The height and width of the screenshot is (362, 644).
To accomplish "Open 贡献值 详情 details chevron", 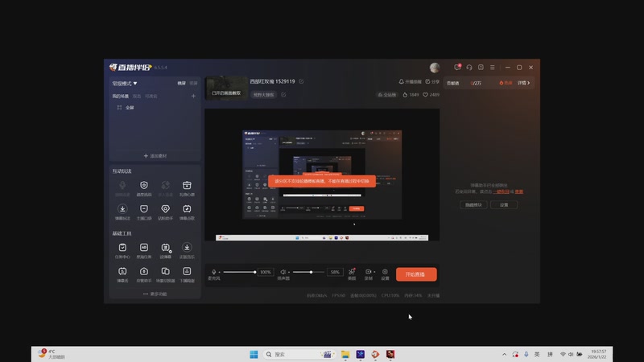I will click(x=523, y=83).
